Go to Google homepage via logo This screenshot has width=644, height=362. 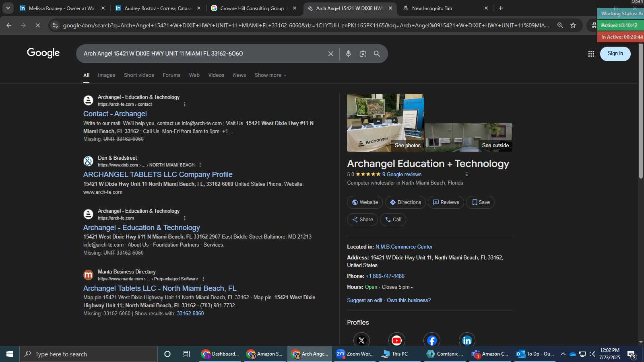tap(43, 53)
